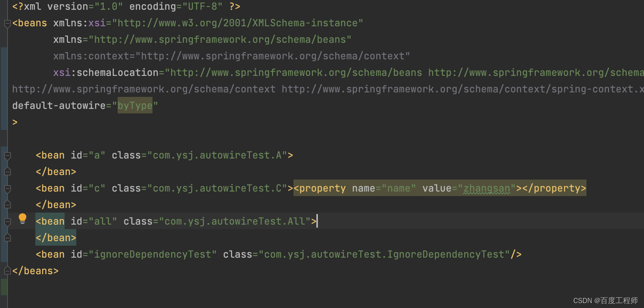
Task: Click fold end marker after bean all
Action: click(7, 238)
